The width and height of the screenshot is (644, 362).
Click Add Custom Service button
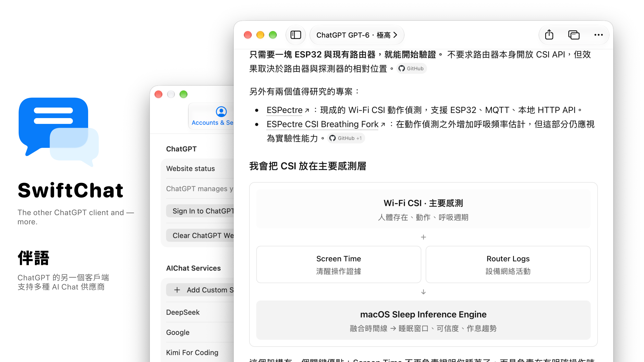[x=200, y=290]
